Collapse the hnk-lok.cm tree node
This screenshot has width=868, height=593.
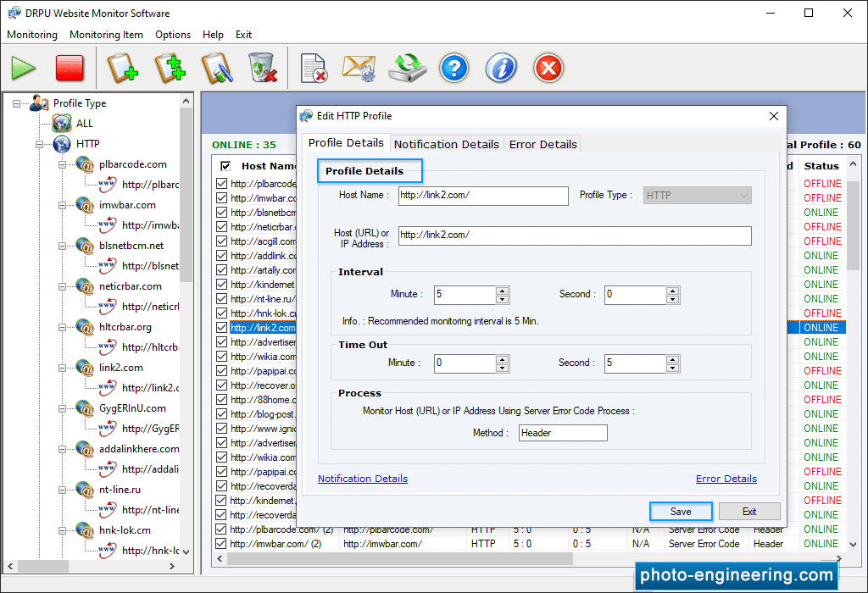pos(63,530)
